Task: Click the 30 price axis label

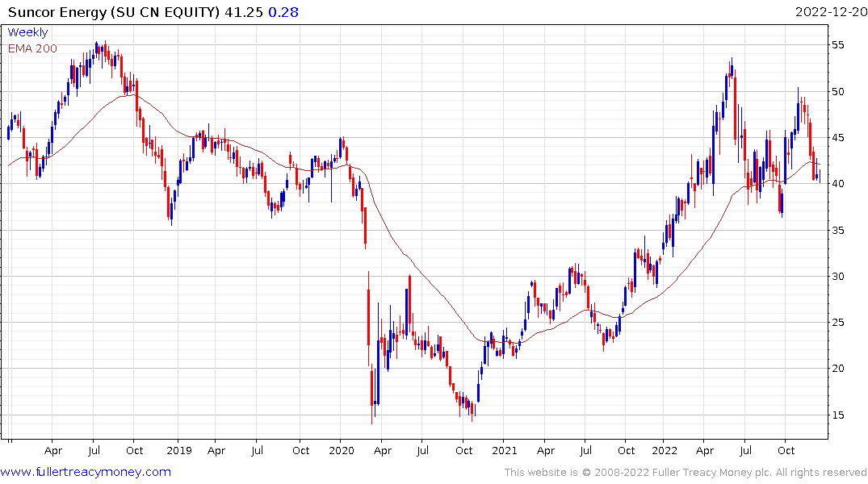Action: (838, 277)
